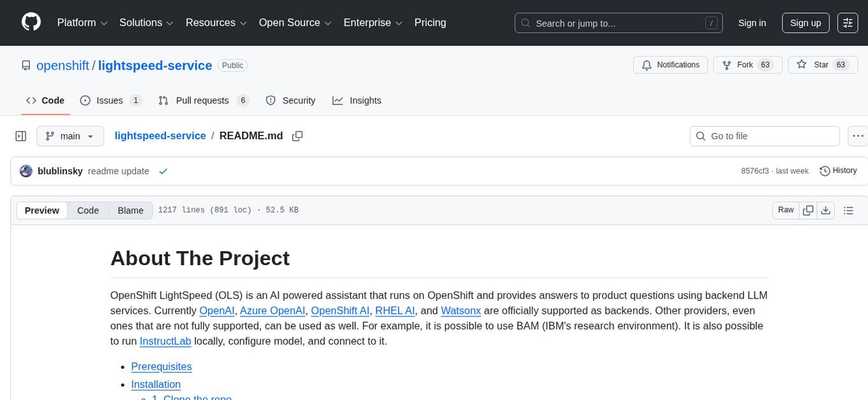Switch to Blame view mode
The height and width of the screenshot is (400, 868).
[x=130, y=210]
